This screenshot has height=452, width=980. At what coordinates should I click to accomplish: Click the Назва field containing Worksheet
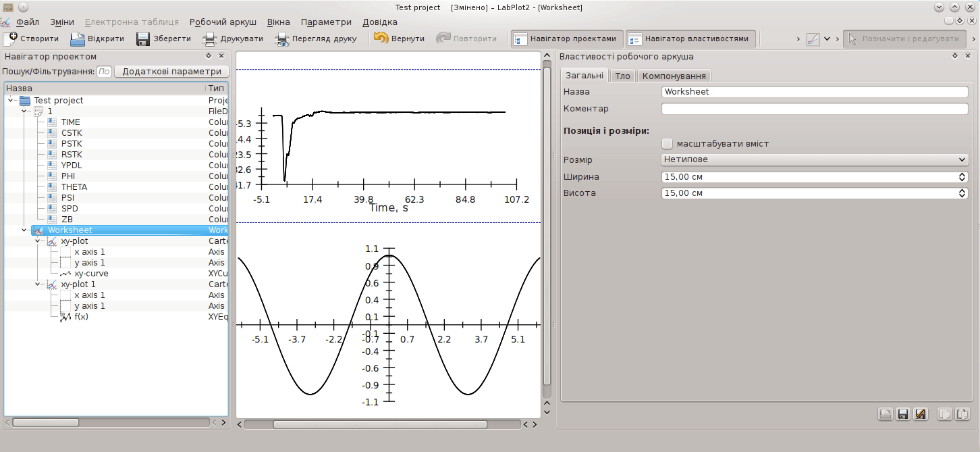tap(815, 91)
